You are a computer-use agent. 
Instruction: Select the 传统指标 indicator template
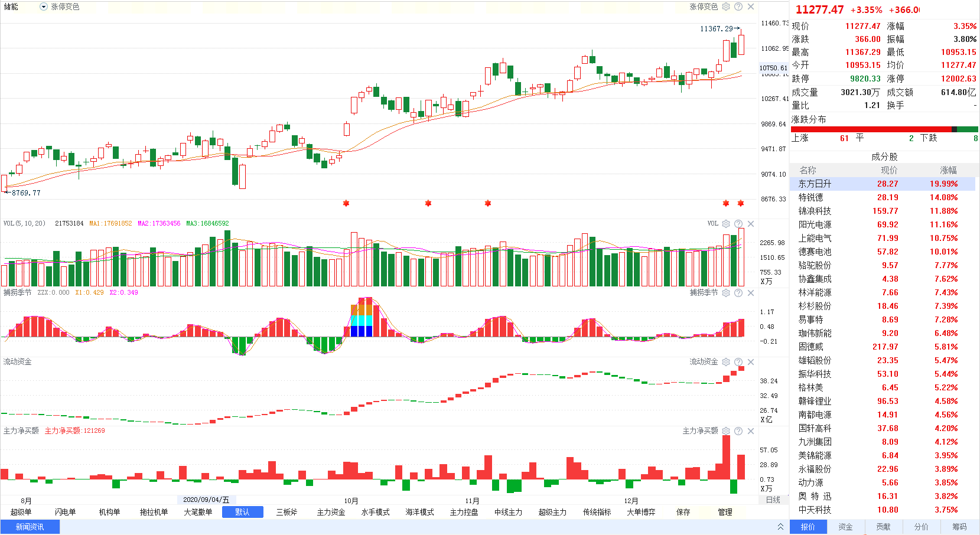(x=597, y=512)
